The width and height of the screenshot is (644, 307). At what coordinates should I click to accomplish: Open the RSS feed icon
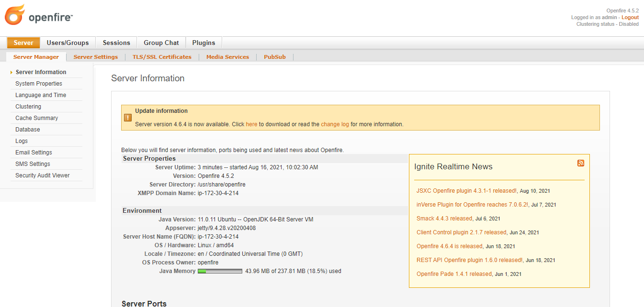click(581, 163)
